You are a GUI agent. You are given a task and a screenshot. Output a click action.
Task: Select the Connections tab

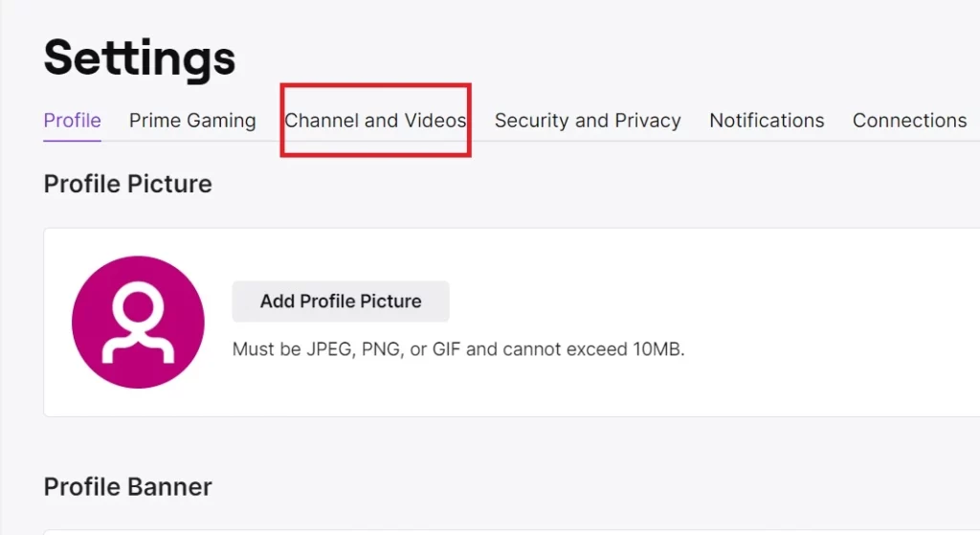pos(909,120)
